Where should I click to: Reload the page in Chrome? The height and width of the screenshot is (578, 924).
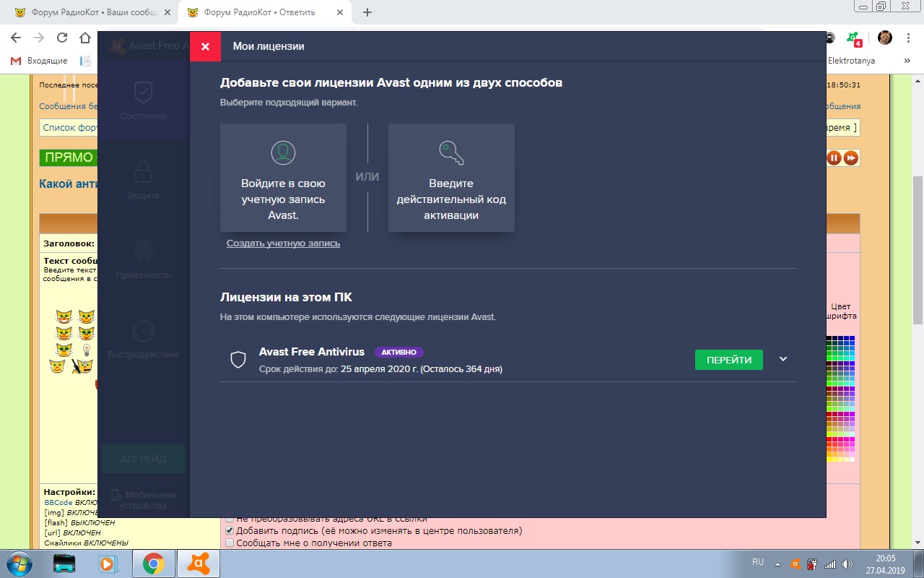click(62, 38)
